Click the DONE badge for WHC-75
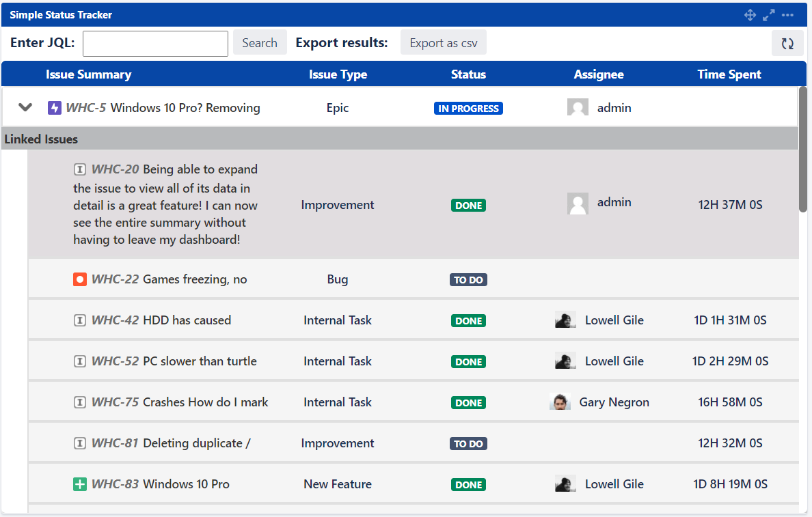 click(469, 403)
